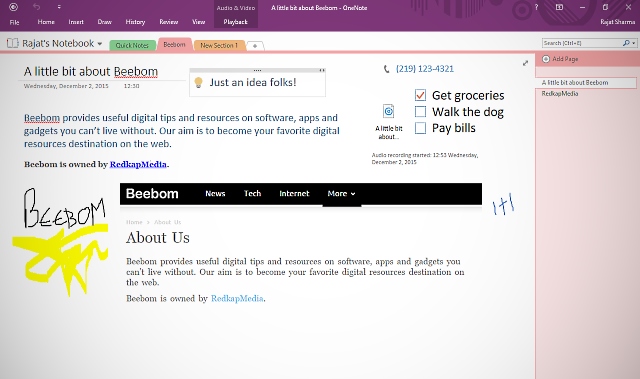Click the idea lightbulb tag icon
This screenshot has width=640, height=379.
pyautogui.click(x=198, y=82)
